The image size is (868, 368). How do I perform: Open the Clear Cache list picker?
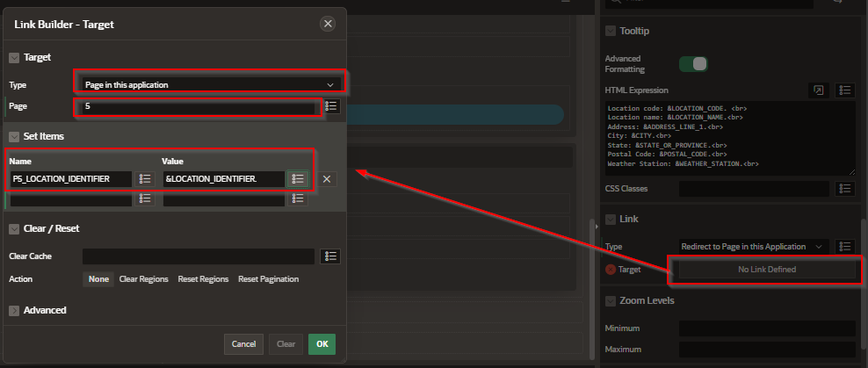pyautogui.click(x=331, y=256)
